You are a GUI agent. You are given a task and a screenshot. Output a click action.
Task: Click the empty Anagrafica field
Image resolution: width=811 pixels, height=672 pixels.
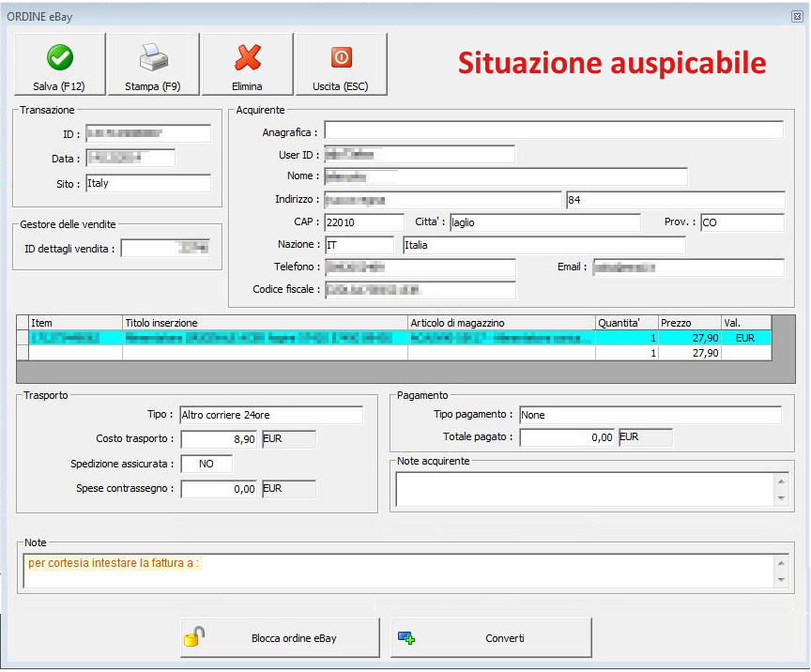pos(554,130)
